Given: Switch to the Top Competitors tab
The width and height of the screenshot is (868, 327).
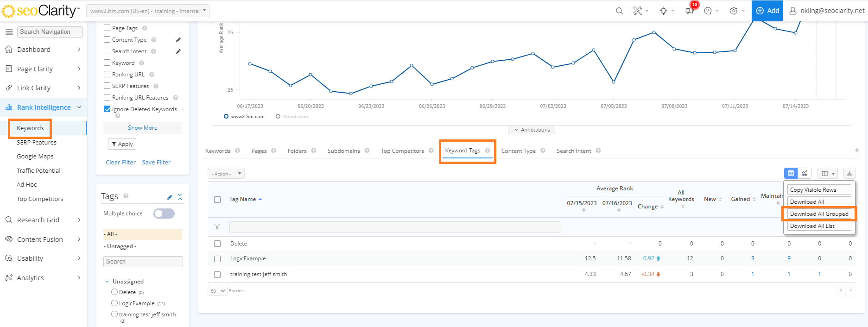Looking at the screenshot, I should pos(402,151).
